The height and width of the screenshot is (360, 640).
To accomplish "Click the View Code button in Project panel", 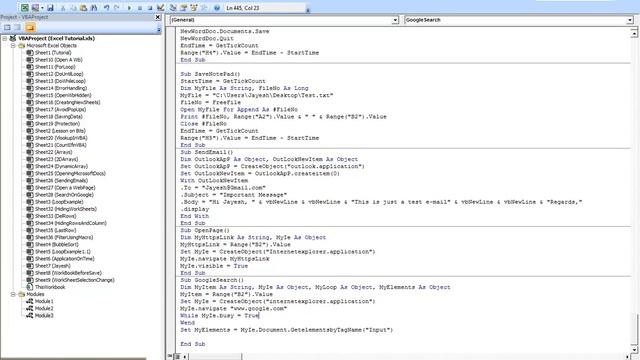I will (x=7, y=27).
